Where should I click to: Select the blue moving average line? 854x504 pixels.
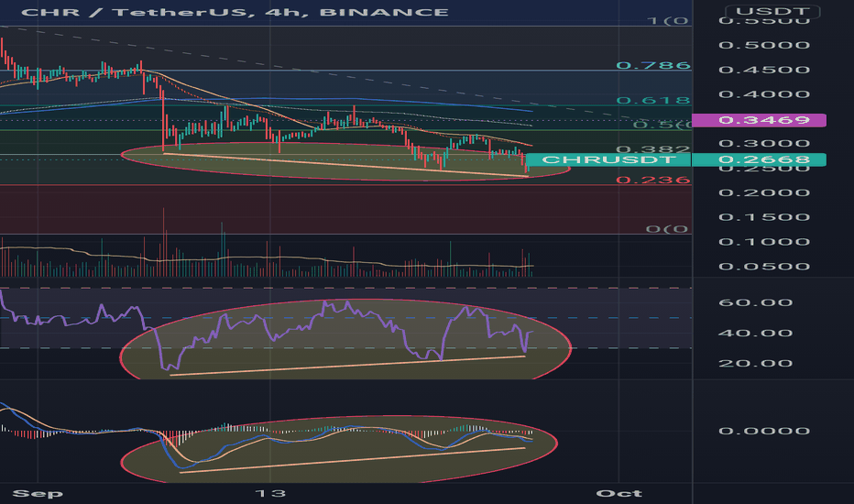(354, 100)
